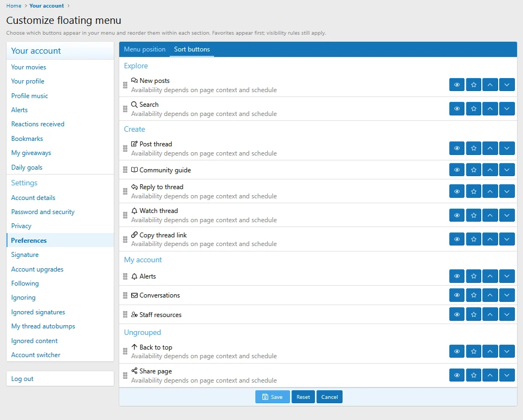This screenshot has width=523, height=420.
Task: Mark Post thread as favorite
Action: [x=473, y=148]
